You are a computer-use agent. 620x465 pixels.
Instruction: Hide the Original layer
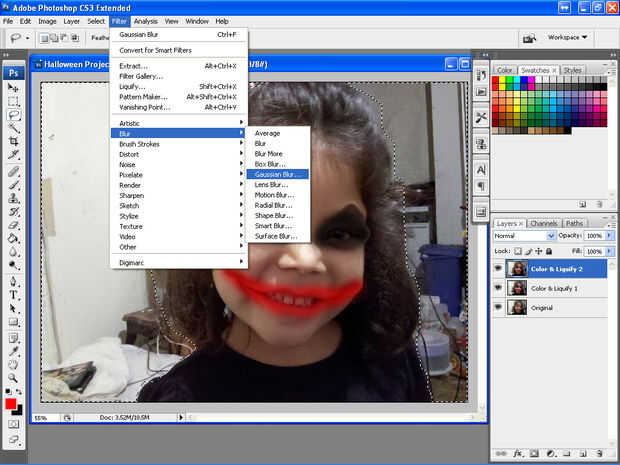[x=498, y=307]
